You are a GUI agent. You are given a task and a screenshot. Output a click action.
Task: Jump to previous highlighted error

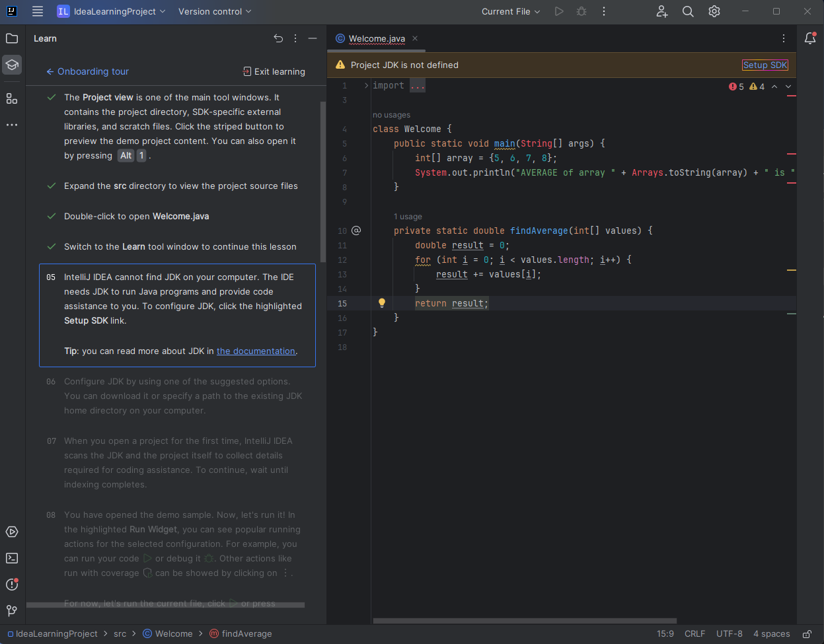click(774, 87)
